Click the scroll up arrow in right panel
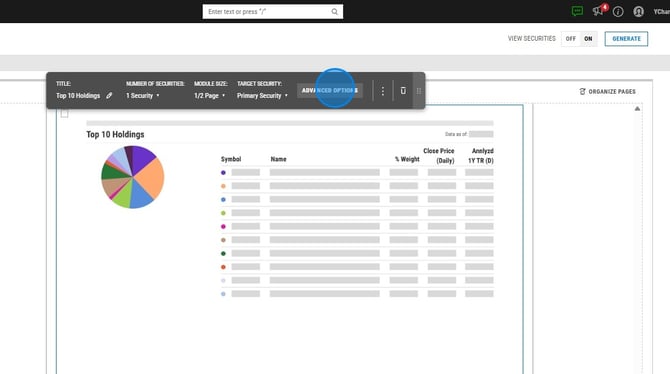This screenshot has width=670, height=374. 637,109
